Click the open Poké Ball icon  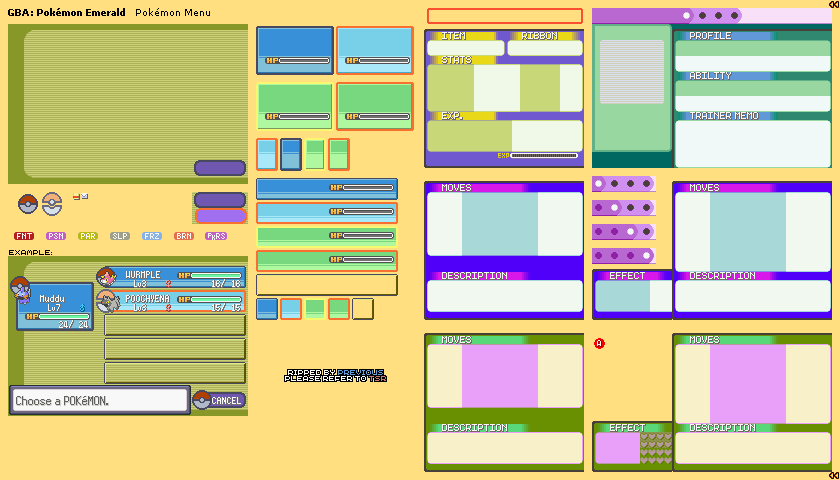click(x=52, y=204)
